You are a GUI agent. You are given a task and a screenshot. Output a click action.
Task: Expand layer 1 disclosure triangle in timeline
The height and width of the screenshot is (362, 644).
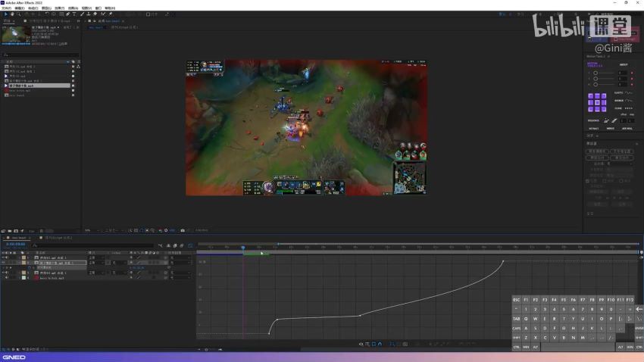point(19,257)
